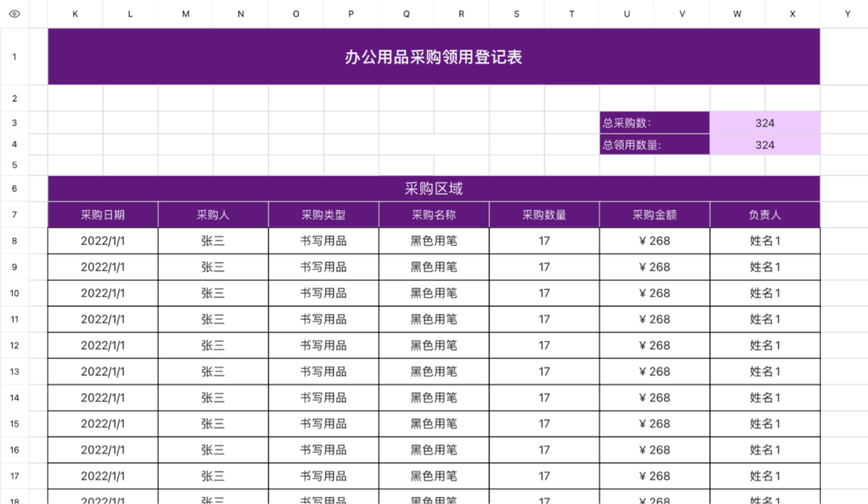The image size is (868, 504).
Task: Click the 总采购数 label cell
Action: (x=654, y=123)
